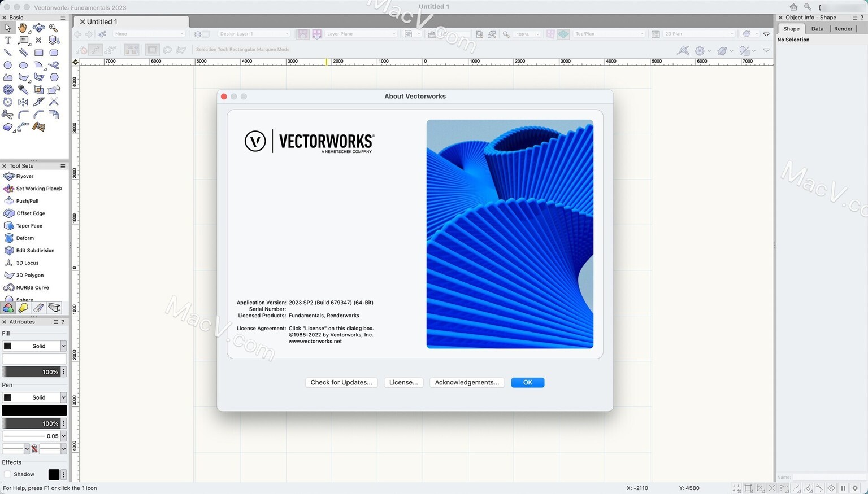This screenshot has width=868, height=494.
Task: Click the search icon in title bar
Action: (808, 7)
